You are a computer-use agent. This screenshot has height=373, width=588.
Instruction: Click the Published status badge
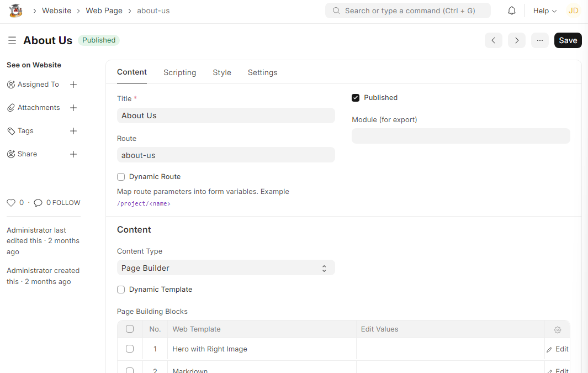pyautogui.click(x=99, y=40)
